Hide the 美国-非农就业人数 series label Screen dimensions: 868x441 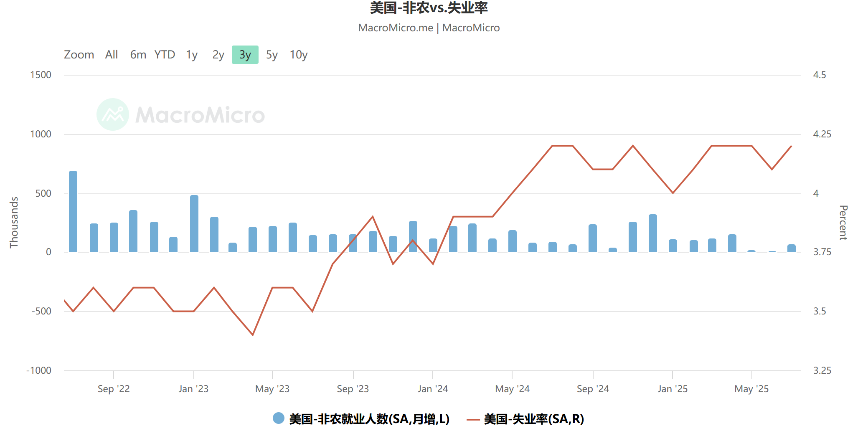pyautogui.click(x=369, y=419)
